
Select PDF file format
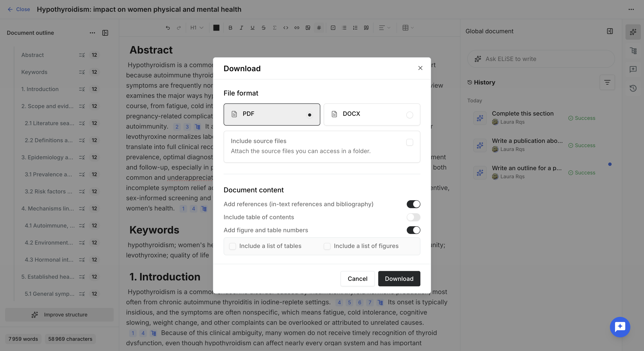[x=272, y=115]
